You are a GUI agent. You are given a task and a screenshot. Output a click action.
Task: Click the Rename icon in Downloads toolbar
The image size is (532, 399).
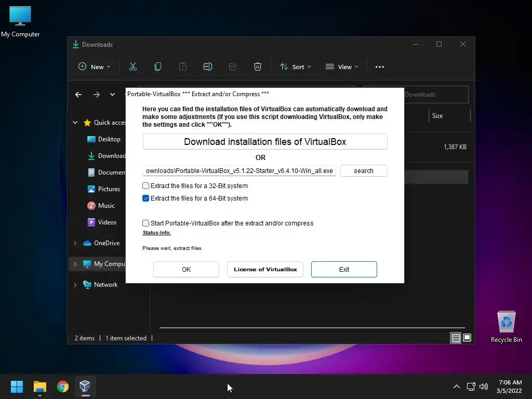tap(208, 67)
